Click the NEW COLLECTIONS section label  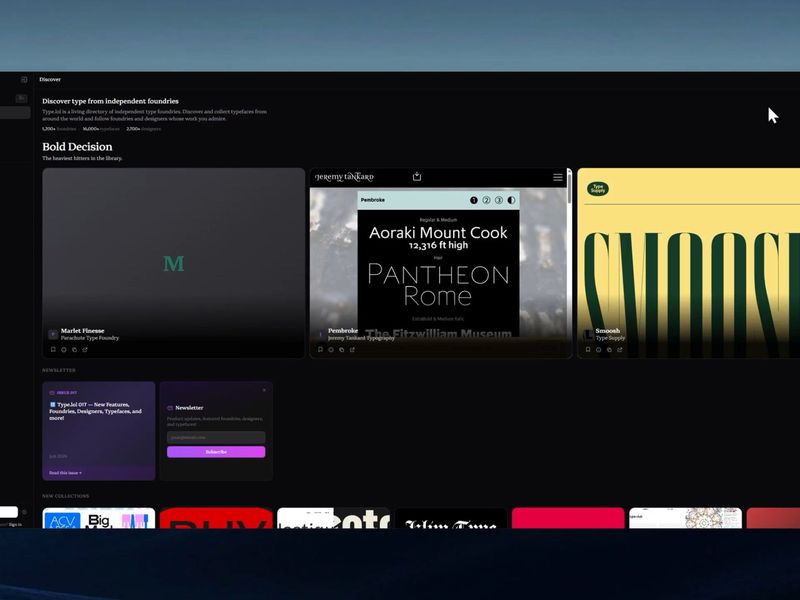[x=66, y=496]
